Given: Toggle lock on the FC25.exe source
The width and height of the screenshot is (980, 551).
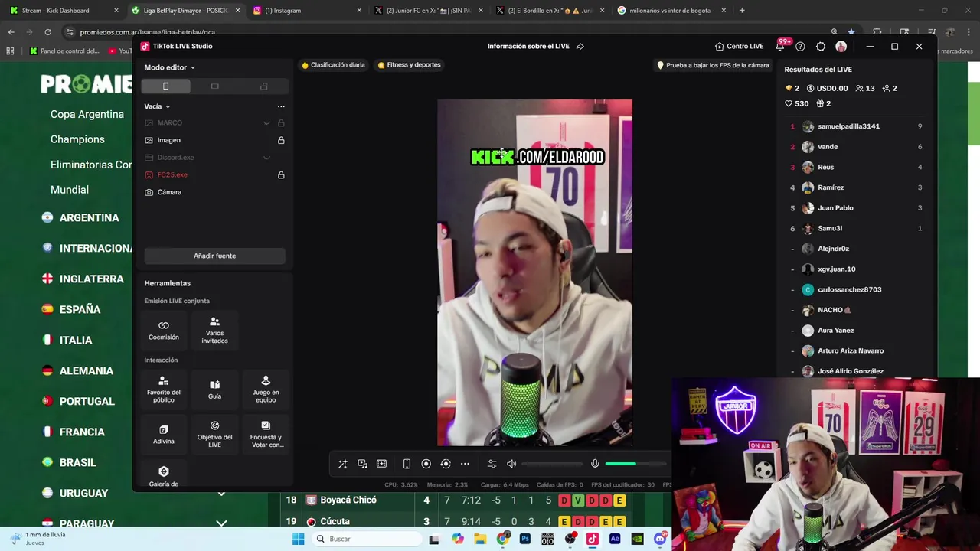Looking at the screenshot, I should (x=281, y=175).
